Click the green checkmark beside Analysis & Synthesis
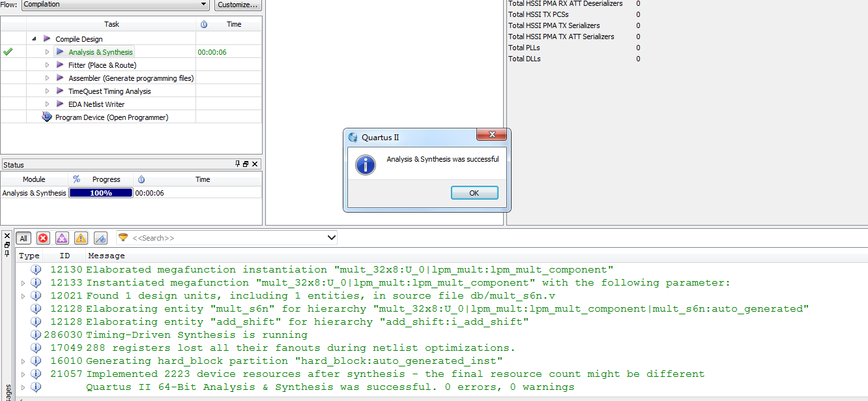 pos(8,52)
